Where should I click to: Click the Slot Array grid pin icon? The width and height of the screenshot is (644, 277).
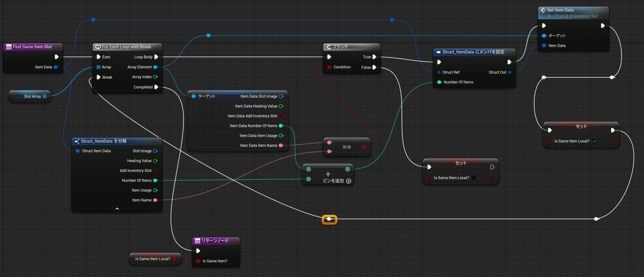point(45,96)
